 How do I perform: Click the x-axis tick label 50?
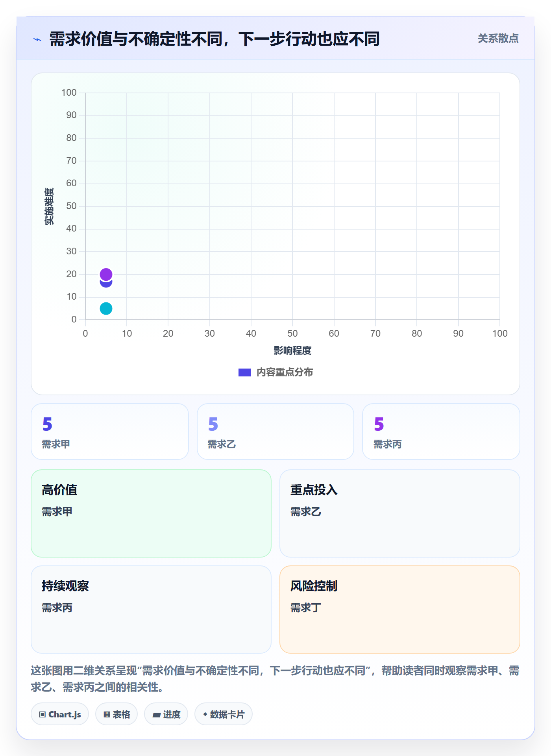292,334
